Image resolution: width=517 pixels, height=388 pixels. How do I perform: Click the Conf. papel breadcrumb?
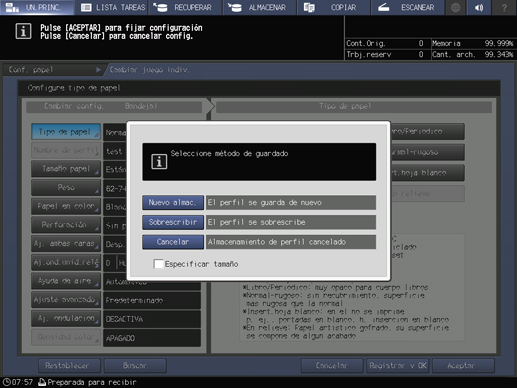coord(52,70)
